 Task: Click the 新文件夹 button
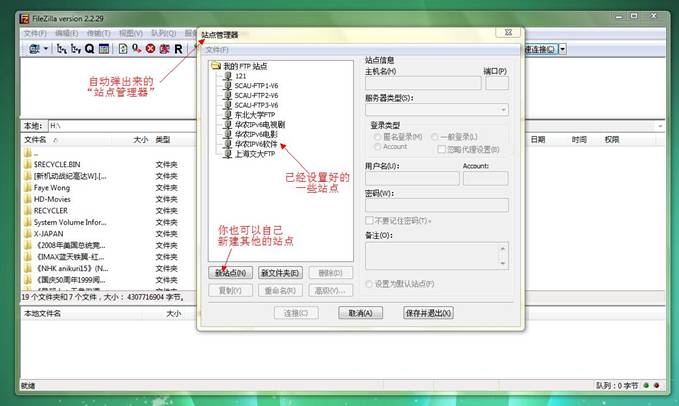[x=280, y=273]
